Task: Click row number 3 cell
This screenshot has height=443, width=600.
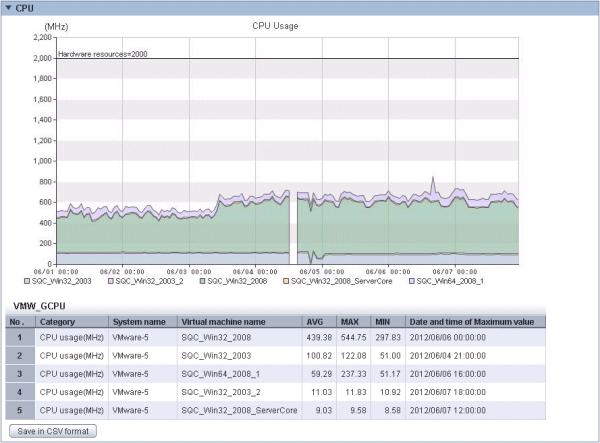Action: tap(20, 374)
